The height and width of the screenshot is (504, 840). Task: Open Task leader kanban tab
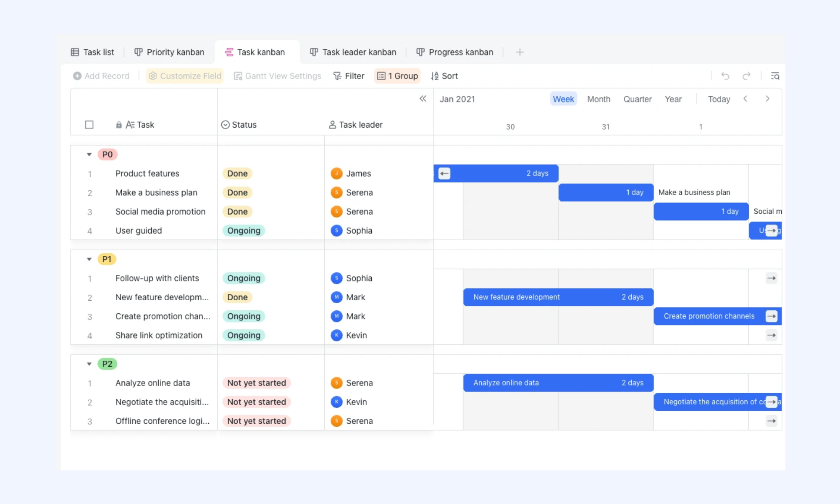tap(353, 52)
